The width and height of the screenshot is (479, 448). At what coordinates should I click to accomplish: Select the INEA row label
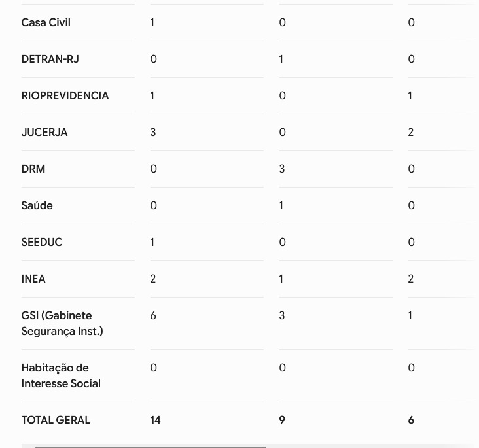[33, 279]
